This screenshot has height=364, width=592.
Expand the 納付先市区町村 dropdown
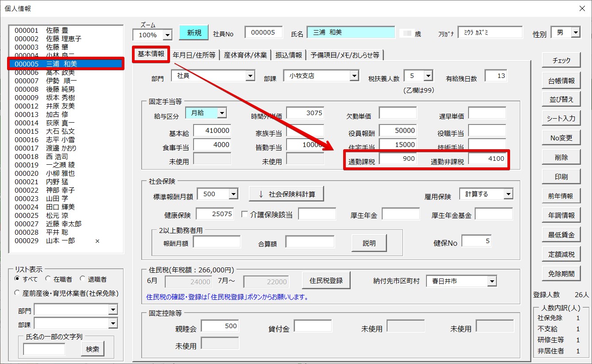[492, 281]
